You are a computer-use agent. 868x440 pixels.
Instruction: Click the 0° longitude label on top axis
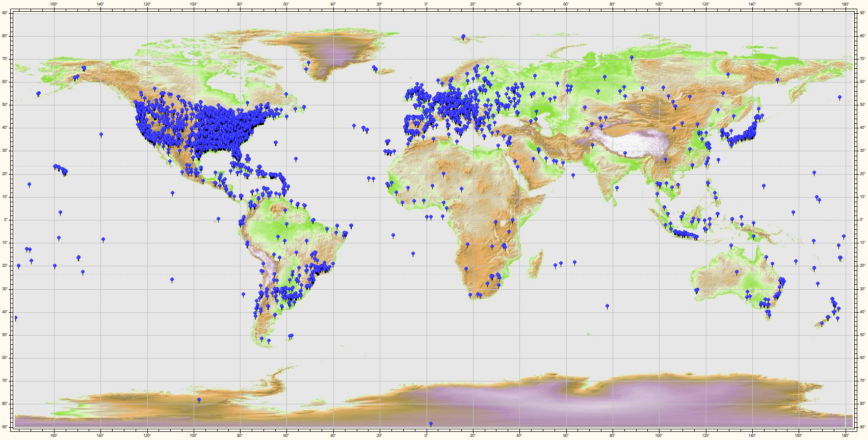click(426, 4)
